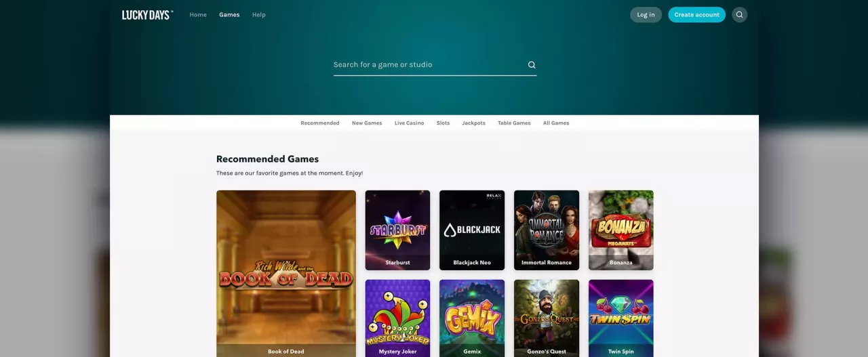Switch to the All Games tab

click(x=556, y=123)
